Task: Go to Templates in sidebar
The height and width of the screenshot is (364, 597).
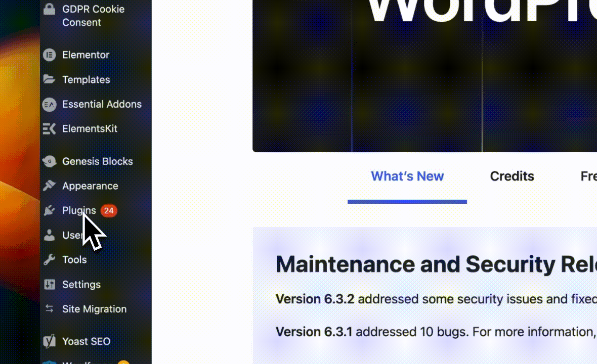Action: [x=86, y=79]
